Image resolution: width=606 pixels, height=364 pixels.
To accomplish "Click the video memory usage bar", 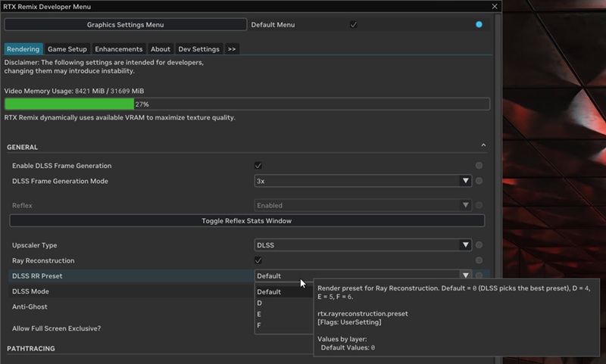I will pos(247,104).
